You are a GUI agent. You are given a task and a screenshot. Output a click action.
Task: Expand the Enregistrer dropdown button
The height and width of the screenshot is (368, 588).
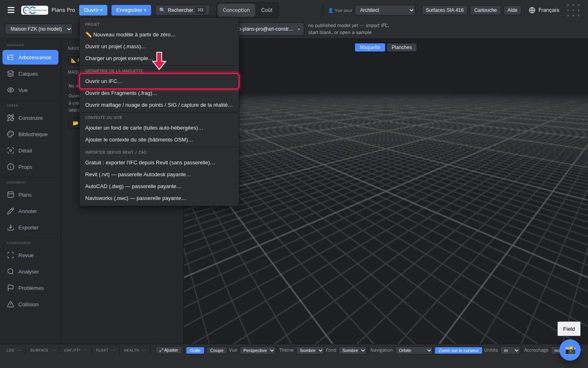pos(131,10)
